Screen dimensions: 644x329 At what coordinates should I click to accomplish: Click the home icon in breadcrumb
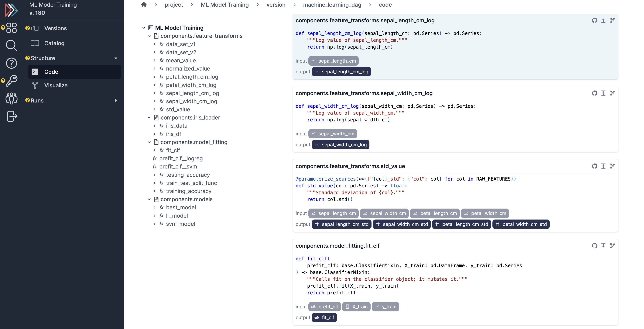pyautogui.click(x=143, y=5)
